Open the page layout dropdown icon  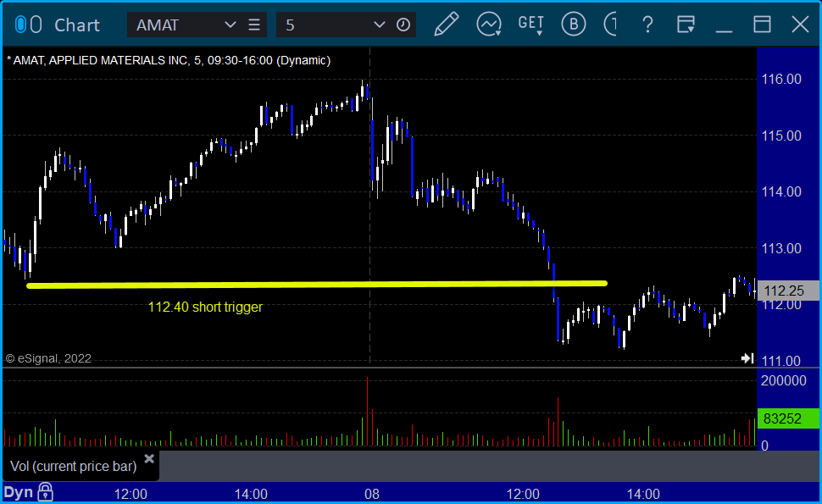tap(686, 25)
